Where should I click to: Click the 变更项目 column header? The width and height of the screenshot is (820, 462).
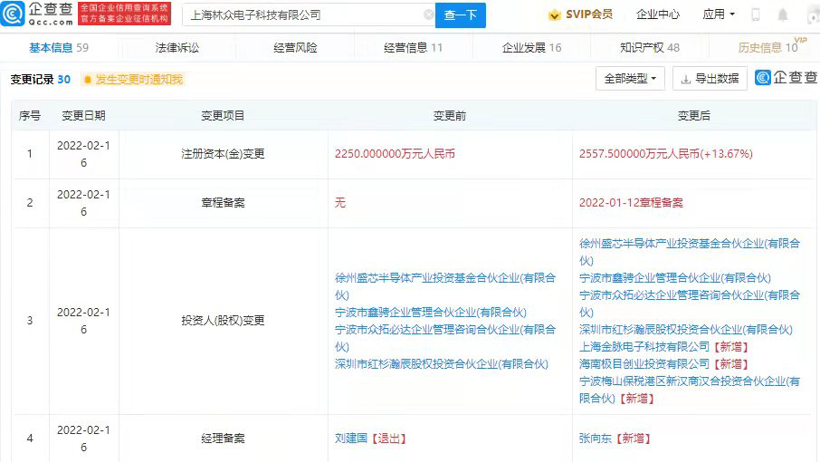click(223, 116)
